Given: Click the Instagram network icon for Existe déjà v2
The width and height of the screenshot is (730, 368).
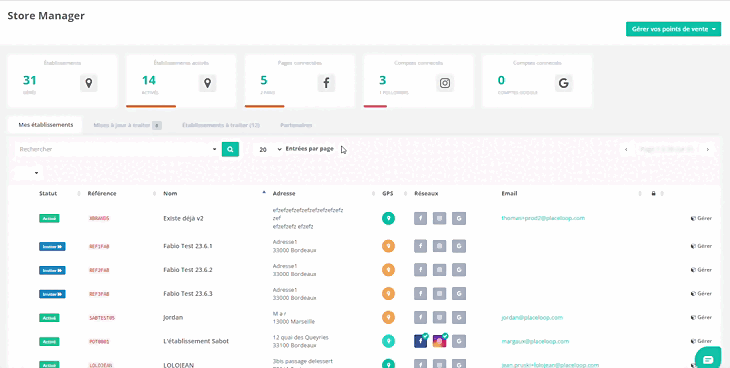Looking at the screenshot, I should 439,218.
